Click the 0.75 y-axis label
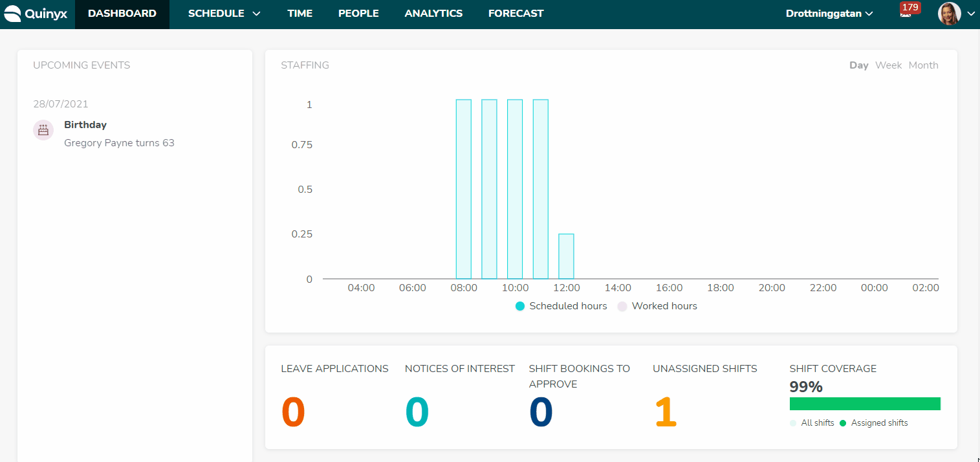This screenshot has height=462, width=980. click(301, 145)
